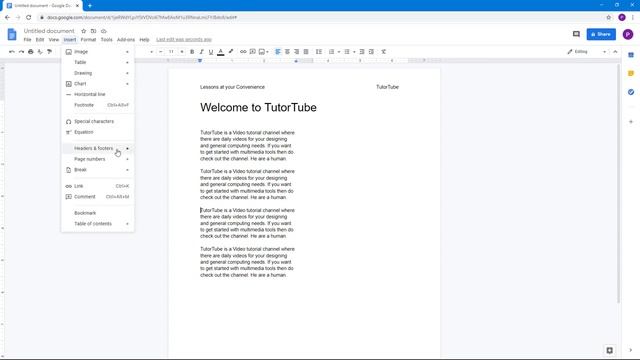Open the Tasks side panel
The height and width of the screenshot is (360, 640).
(x=631, y=92)
